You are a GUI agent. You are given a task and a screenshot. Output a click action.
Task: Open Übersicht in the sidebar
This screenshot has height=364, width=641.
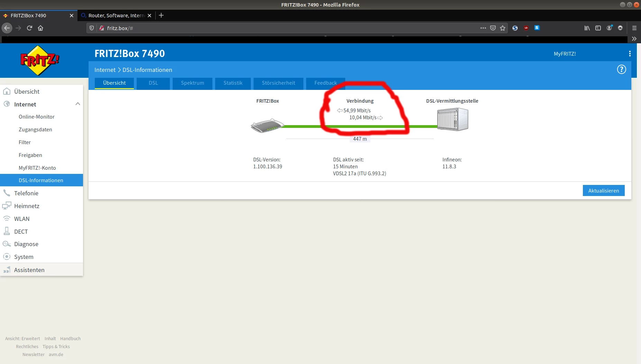pos(42,91)
